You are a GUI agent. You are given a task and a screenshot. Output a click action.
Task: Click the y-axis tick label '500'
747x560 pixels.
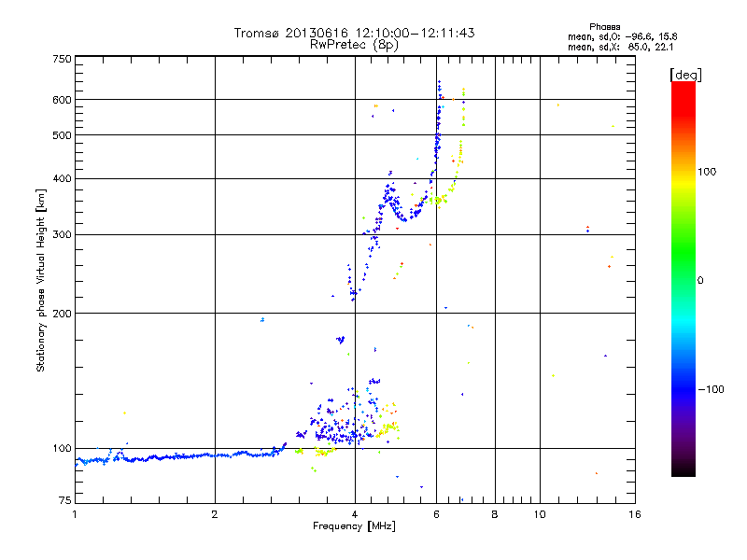62,135
